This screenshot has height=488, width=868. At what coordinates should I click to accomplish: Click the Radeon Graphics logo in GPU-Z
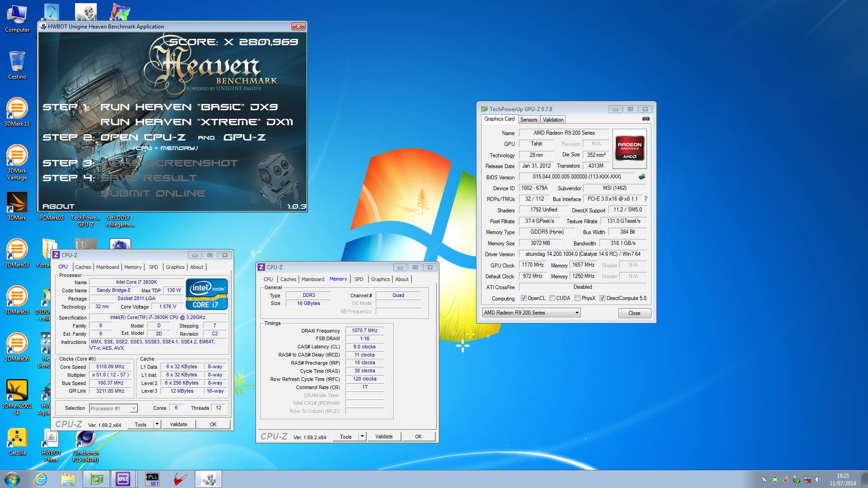point(629,149)
